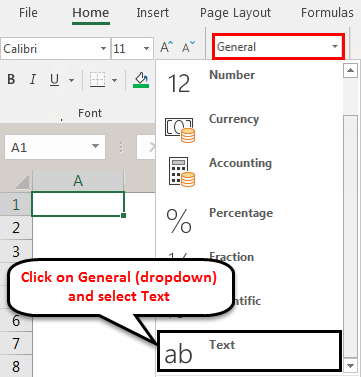The image size is (361, 377).
Task: Open the Page Layout tab
Action: 235,13
